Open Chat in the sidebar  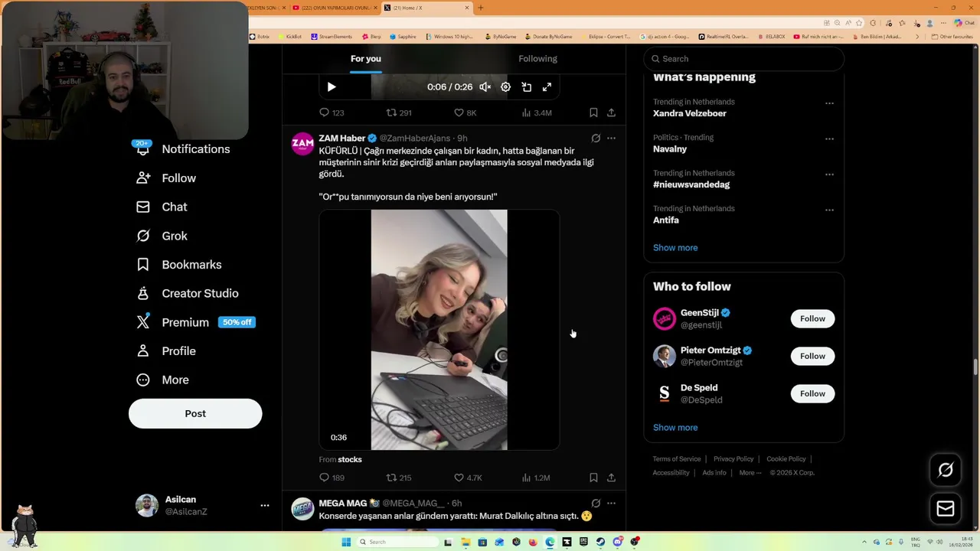click(x=162, y=207)
